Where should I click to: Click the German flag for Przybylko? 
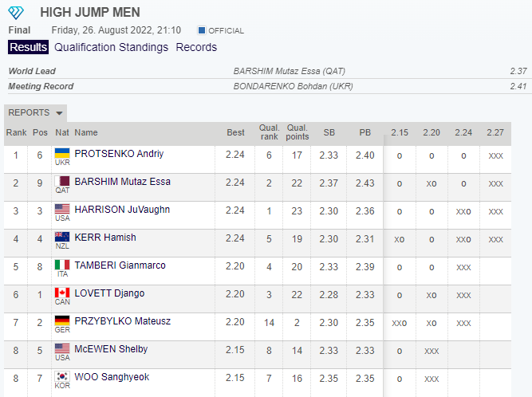pyautogui.click(x=61, y=320)
